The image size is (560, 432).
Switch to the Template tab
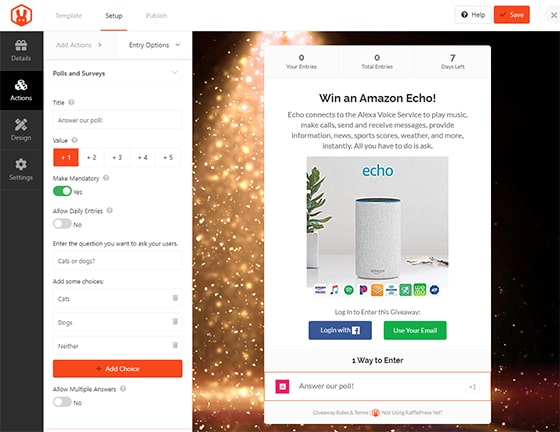pos(69,16)
